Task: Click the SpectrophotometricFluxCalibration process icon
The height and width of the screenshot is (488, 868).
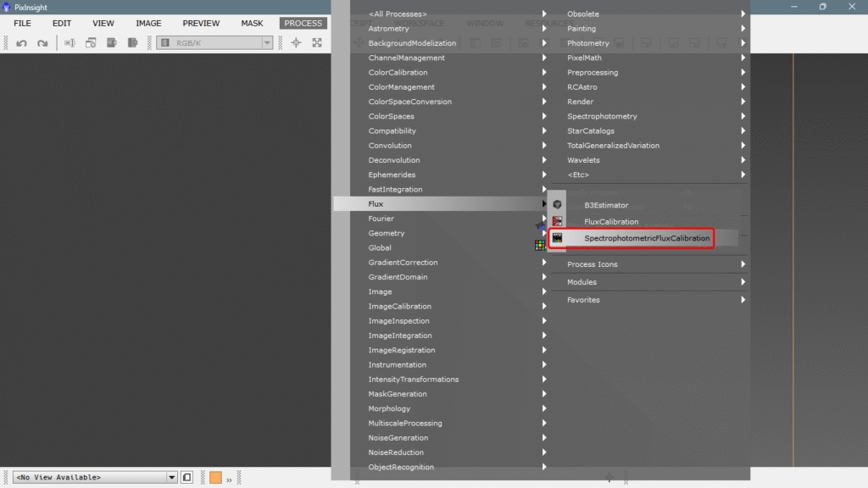Action: 558,238
